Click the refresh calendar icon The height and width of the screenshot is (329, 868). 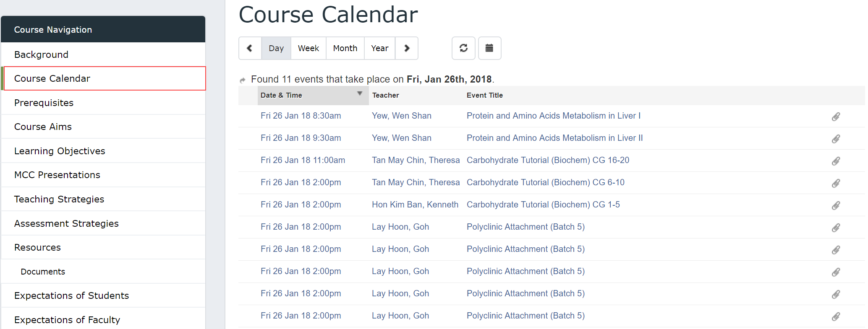click(x=463, y=48)
